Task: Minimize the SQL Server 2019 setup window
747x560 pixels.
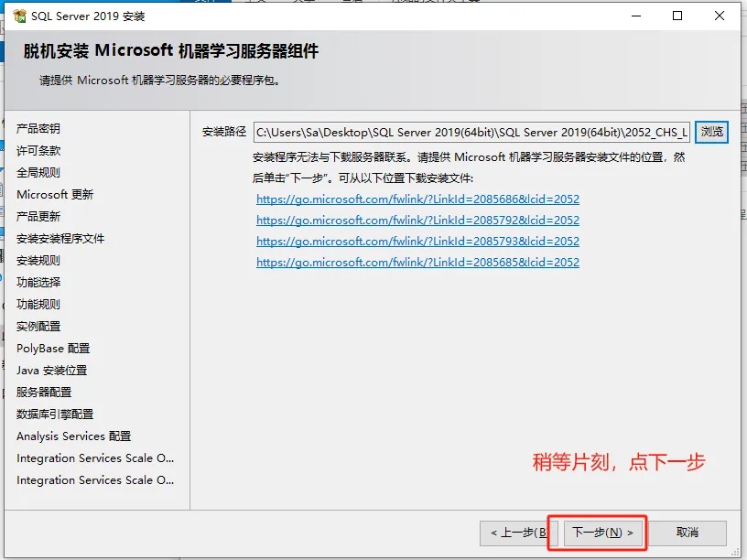Action: pos(636,16)
